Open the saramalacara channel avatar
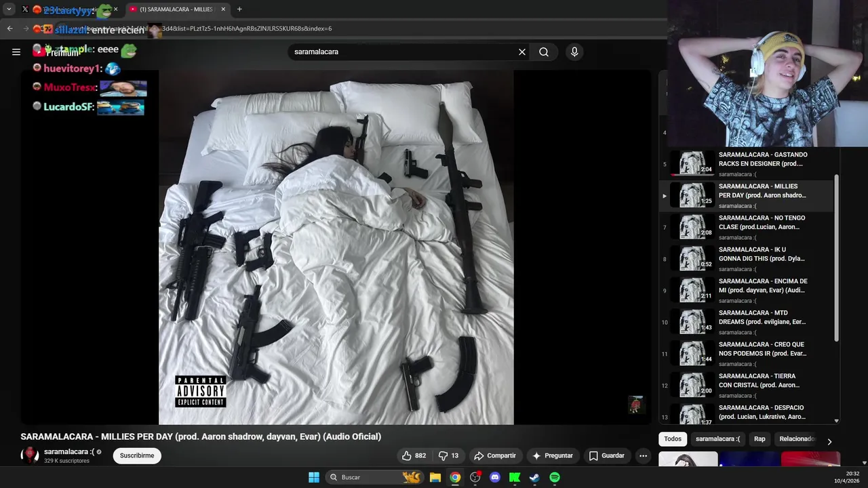The width and height of the screenshot is (868, 488). [30, 455]
